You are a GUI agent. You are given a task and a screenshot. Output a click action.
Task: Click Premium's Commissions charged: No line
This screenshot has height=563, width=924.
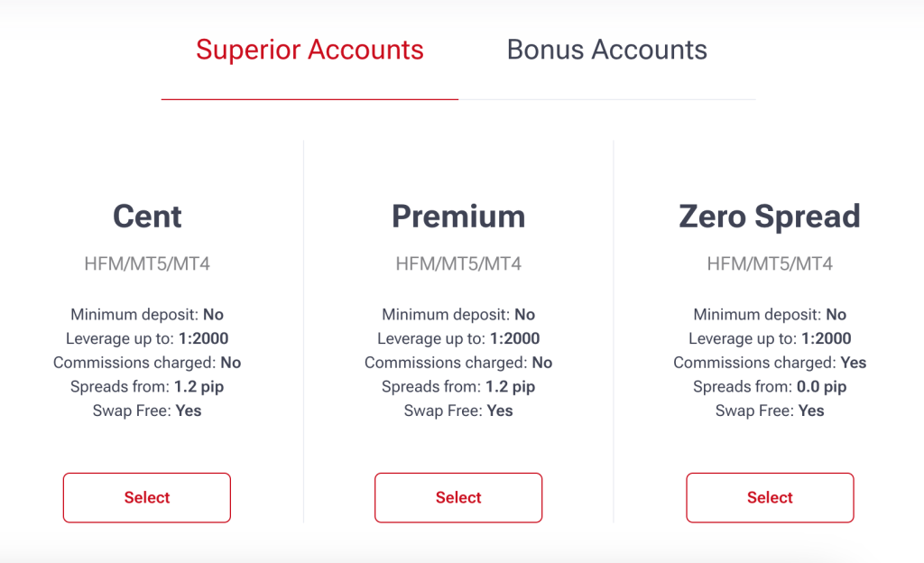(458, 363)
